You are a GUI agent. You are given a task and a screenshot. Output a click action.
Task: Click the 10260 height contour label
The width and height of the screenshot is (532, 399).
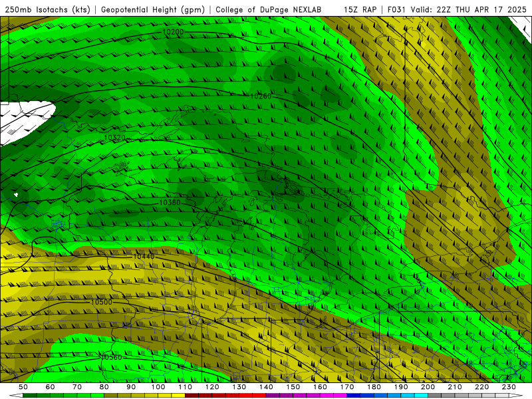(x=261, y=96)
